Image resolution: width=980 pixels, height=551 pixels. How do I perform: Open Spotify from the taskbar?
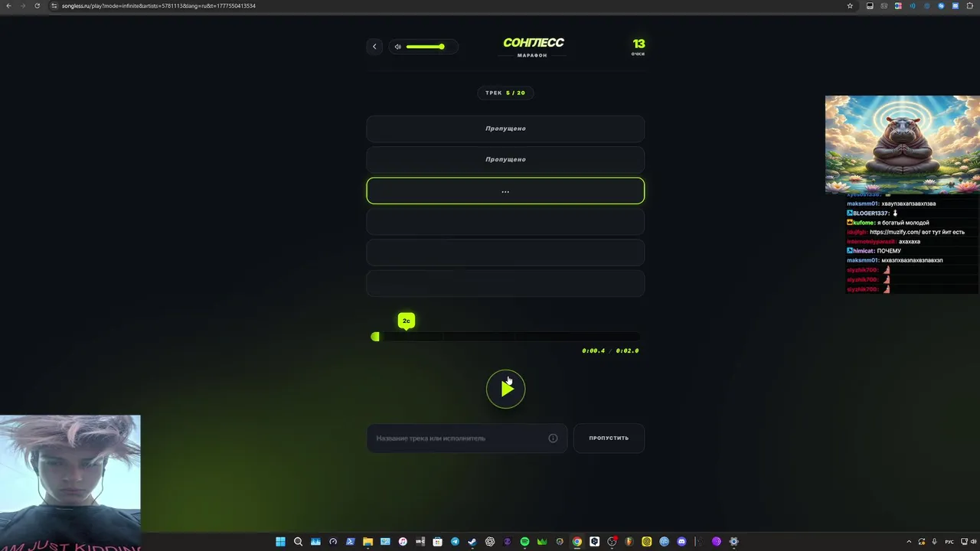[524, 542]
